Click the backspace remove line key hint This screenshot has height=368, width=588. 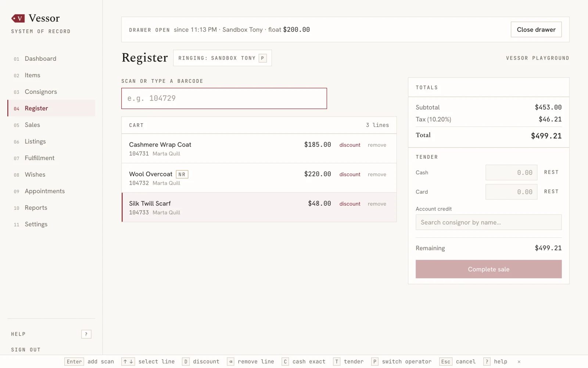tap(231, 362)
